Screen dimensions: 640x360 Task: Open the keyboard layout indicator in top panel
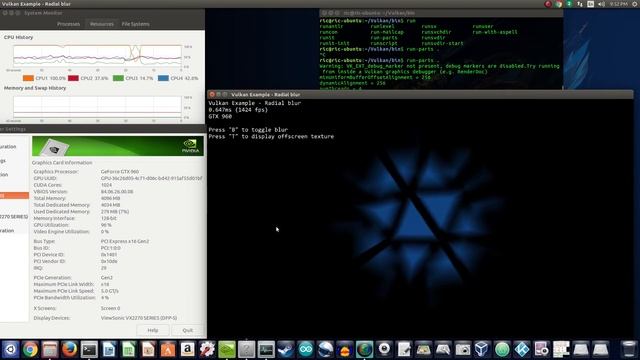590,4
